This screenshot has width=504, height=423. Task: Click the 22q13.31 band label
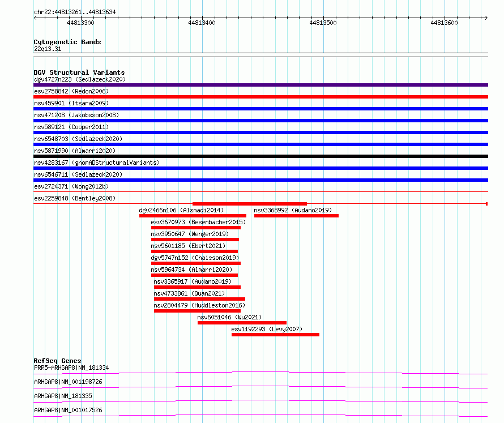coord(48,49)
